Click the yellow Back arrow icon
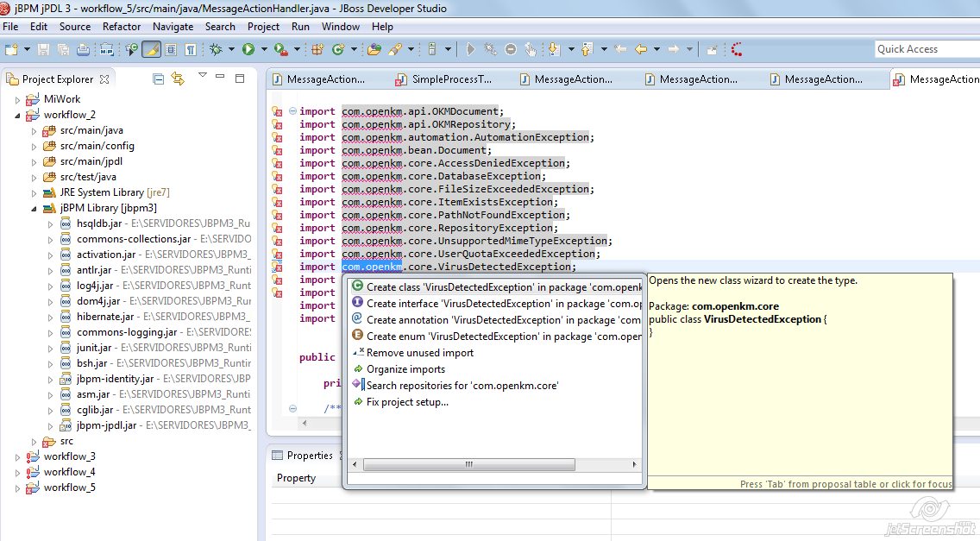The image size is (980, 541). coord(641,49)
